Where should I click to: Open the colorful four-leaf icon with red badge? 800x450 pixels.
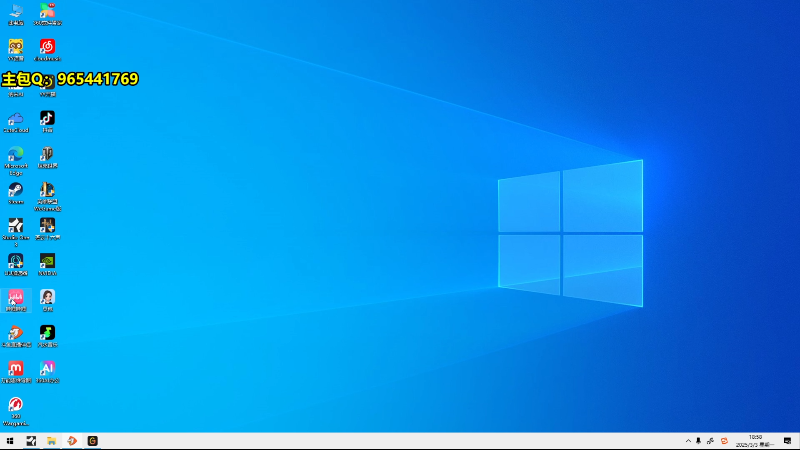click(x=47, y=14)
